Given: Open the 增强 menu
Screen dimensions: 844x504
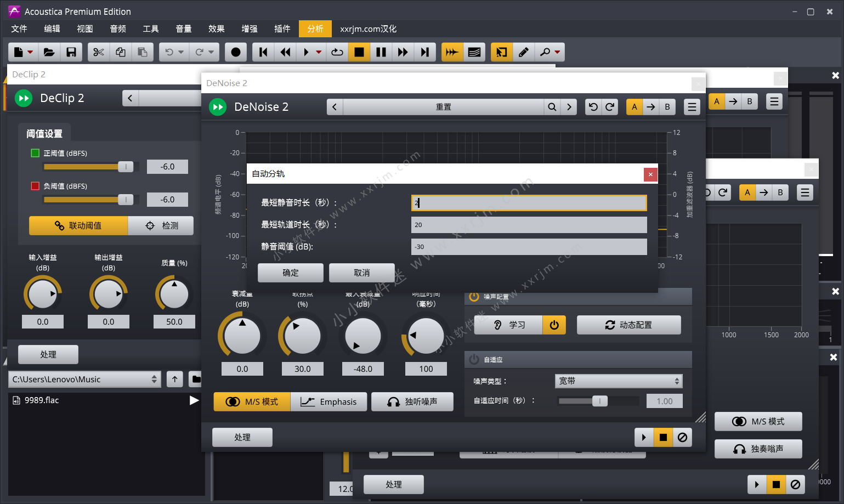Looking at the screenshot, I should pyautogui.click(x=250, y=29).
